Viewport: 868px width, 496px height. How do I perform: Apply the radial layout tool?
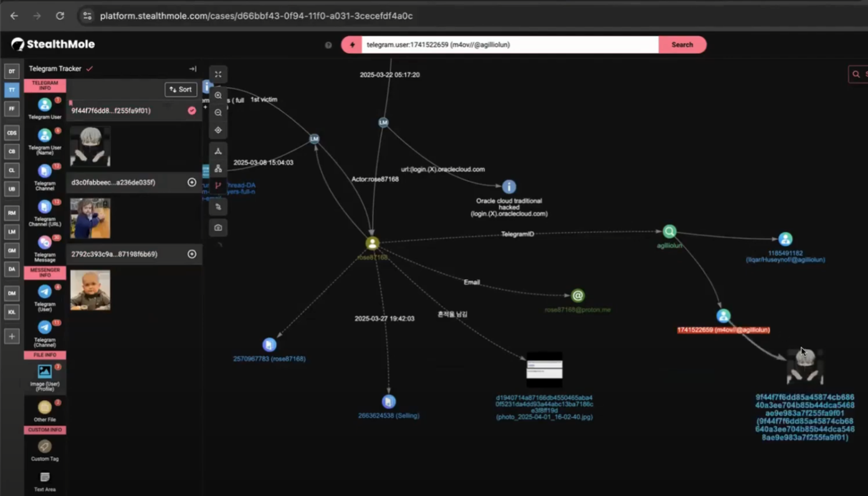point(218,151)
